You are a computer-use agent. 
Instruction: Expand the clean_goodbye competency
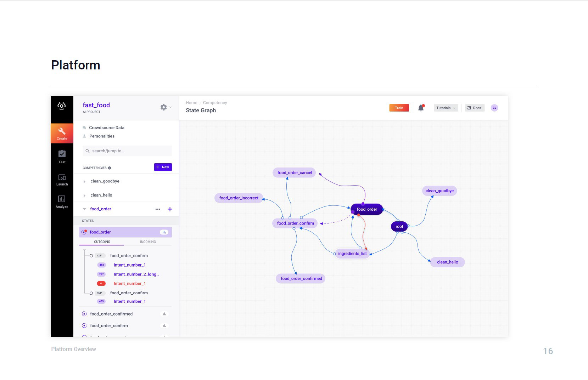click(x=84, y=182)
